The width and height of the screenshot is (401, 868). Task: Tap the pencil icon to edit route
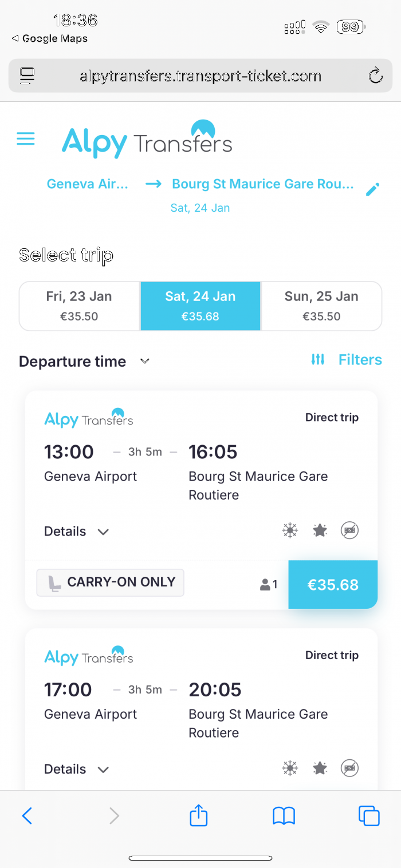click(373, 189)
